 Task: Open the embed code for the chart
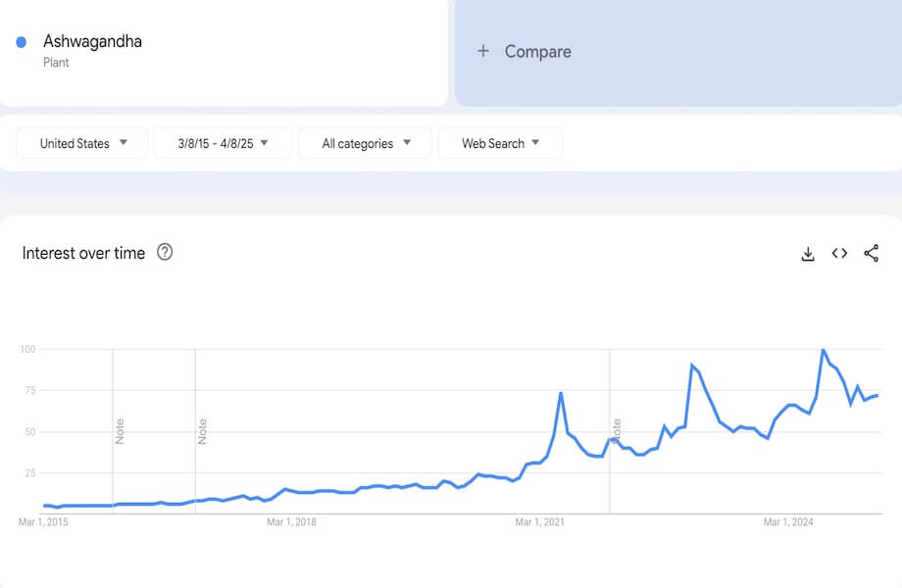coord(839,253)
